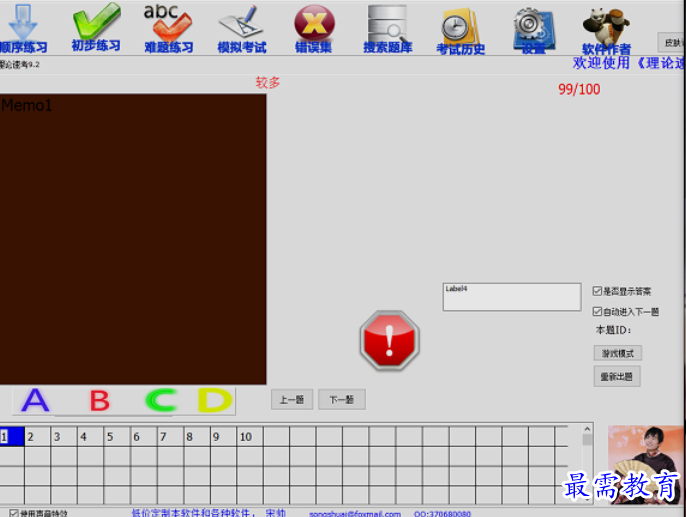Toggle 自动进入下一题 checkbox
686x517 pixels.
tap(597, 311)
